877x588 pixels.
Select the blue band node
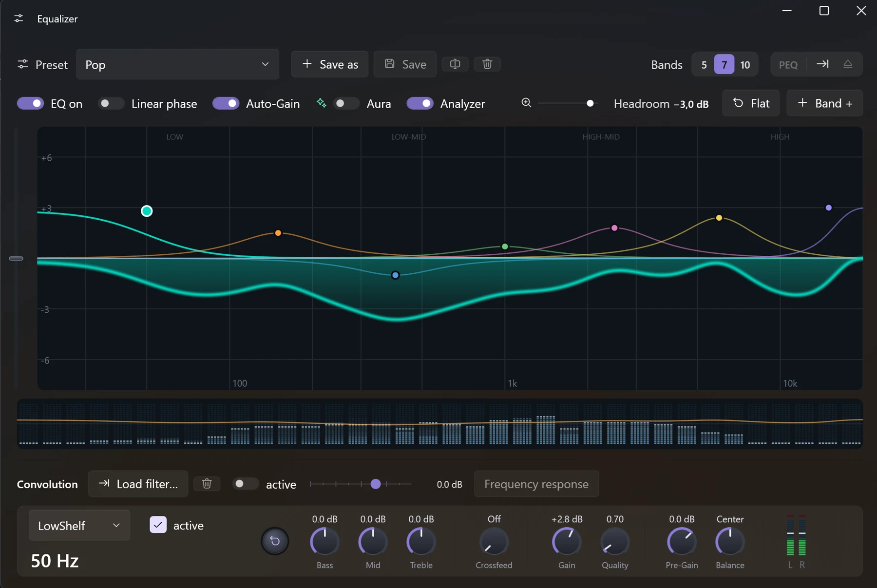395,275
